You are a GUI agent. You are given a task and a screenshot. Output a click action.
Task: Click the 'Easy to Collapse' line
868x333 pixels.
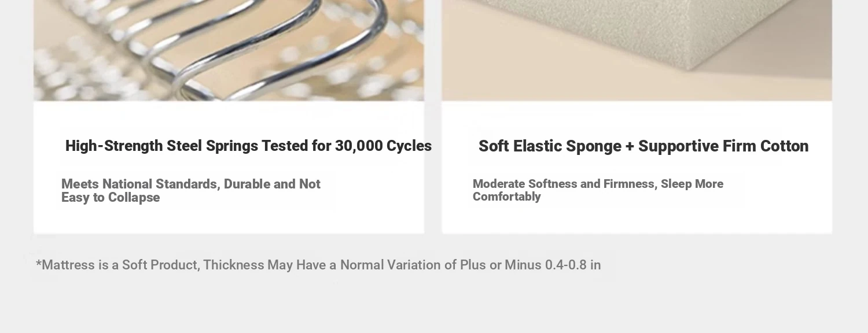pos(111,198)
